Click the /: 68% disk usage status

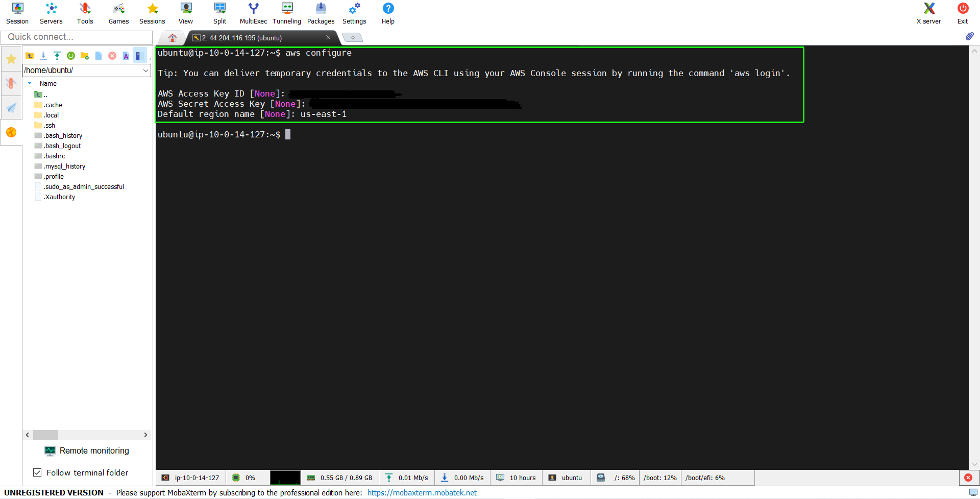click(x=616, y=478)
